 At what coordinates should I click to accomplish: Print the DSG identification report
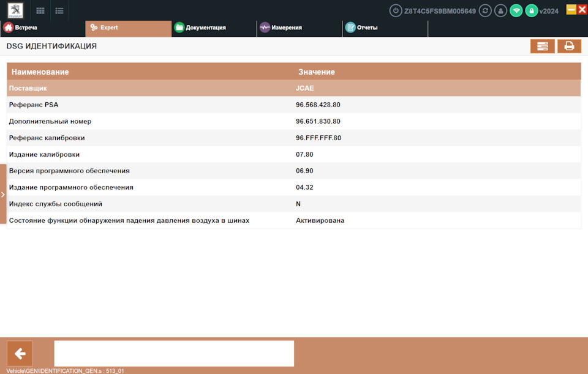pos(569,46)
